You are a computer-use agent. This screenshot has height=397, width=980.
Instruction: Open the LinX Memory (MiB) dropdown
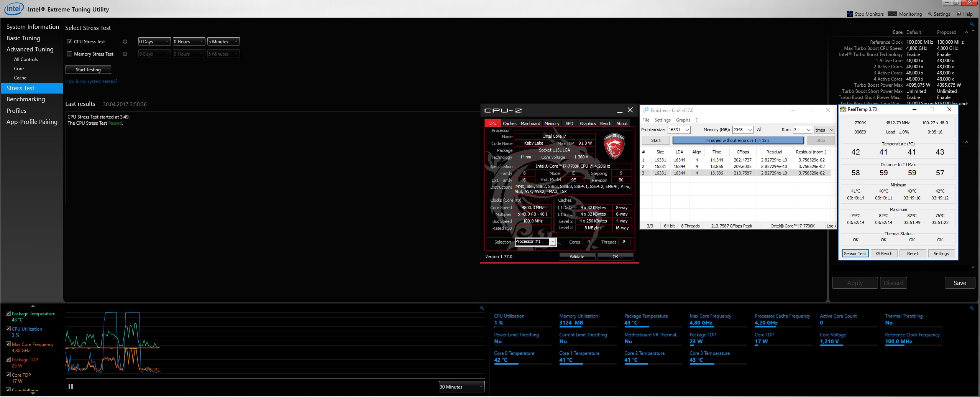(743, 130)
